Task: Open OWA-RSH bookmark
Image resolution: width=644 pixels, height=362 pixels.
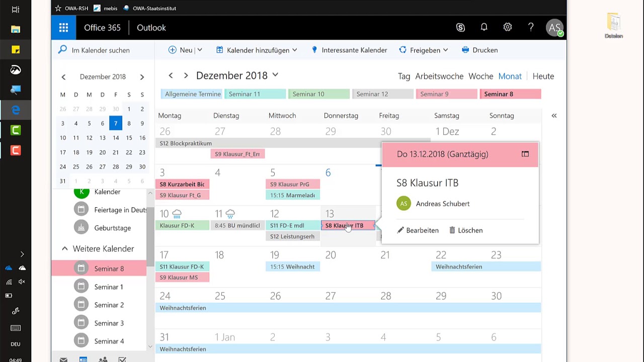Action: [72, 8]
